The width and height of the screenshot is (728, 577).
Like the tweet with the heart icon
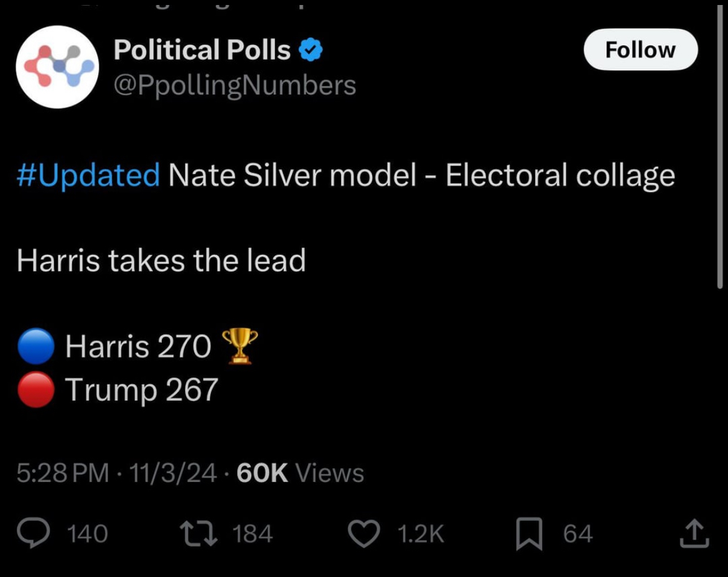(x=363, y=533)
